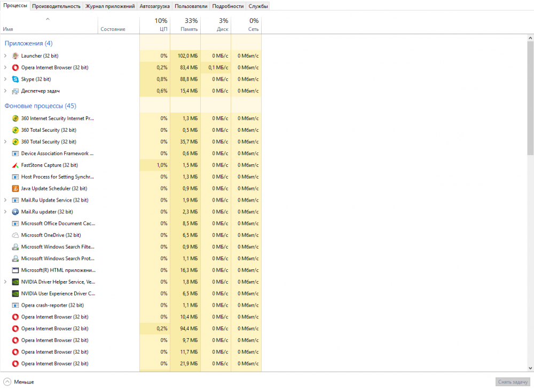Expand the Launcher (32 bit) process
Image resolution: width=534 pixels, height=392 pixels.
tap(5, 56)
